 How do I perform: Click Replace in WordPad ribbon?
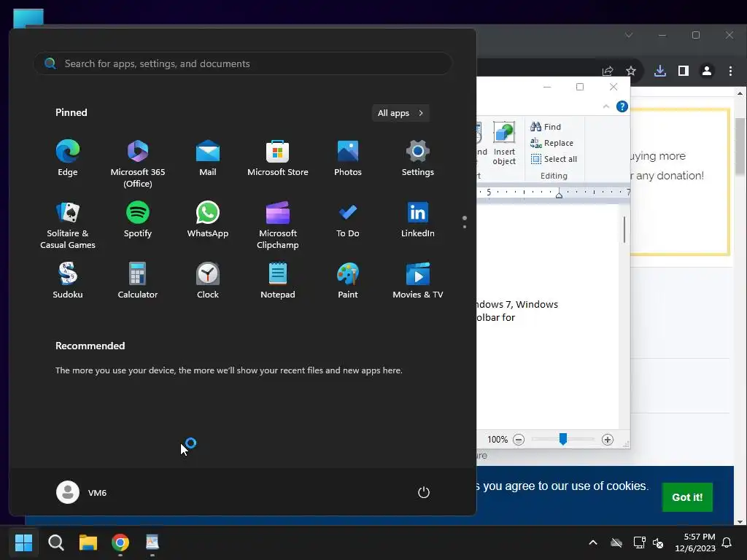[x=551, y=143]
